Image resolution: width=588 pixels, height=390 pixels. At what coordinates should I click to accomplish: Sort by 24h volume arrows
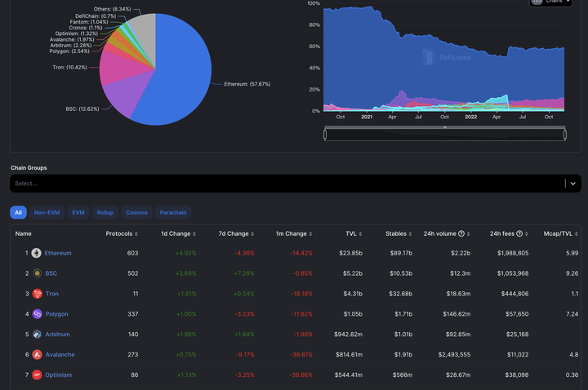[x=469, y=234]
